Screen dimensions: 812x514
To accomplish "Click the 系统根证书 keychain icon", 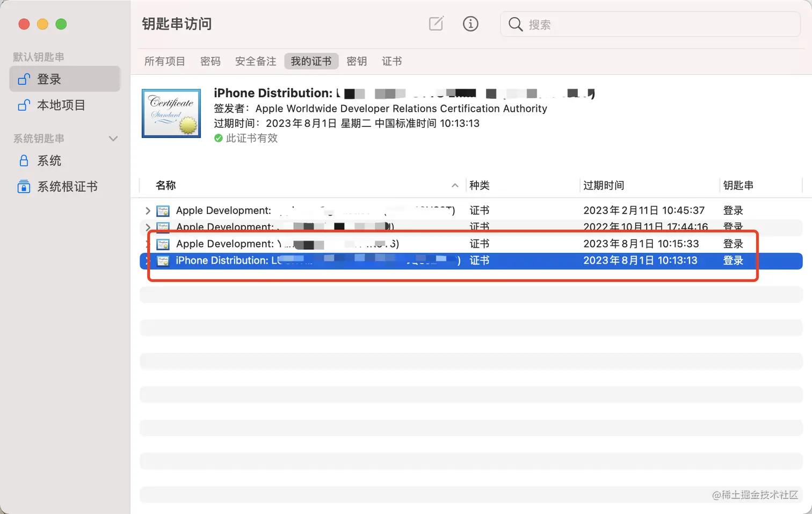I will (24, 186).
